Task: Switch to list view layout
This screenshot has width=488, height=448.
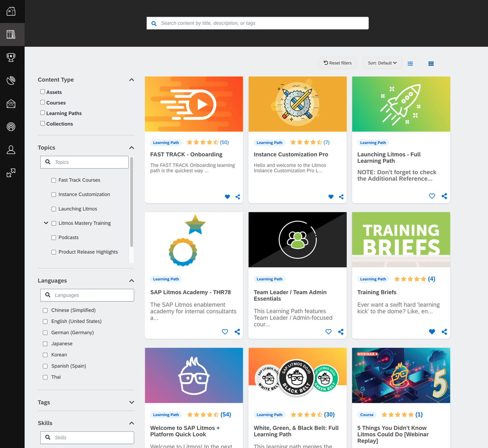Action: (x=410, y=63)
